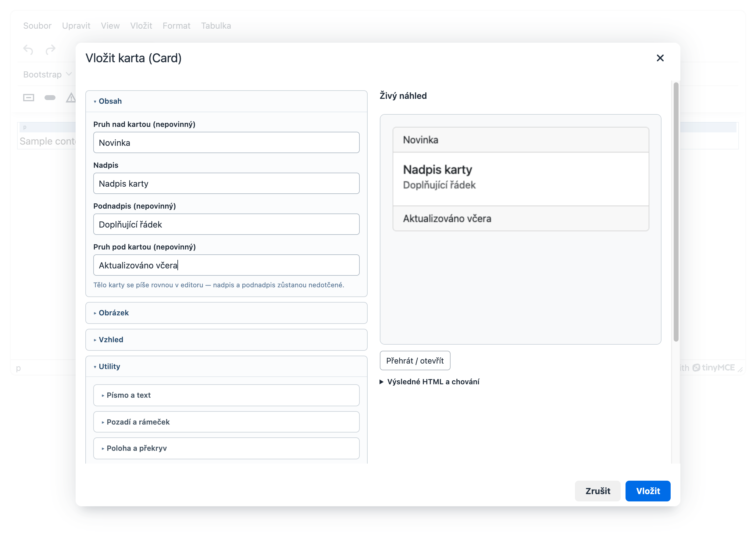The width and height of the screenshot is (756, 549).
Task: Focus the Nadpis input field
Action: point(226,183)
